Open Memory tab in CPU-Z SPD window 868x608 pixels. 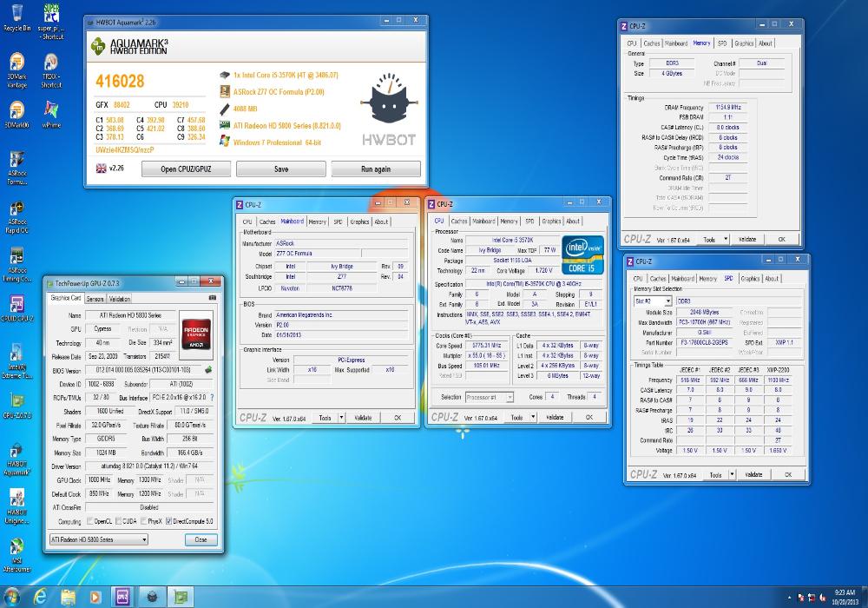click(x=707, y=279)
